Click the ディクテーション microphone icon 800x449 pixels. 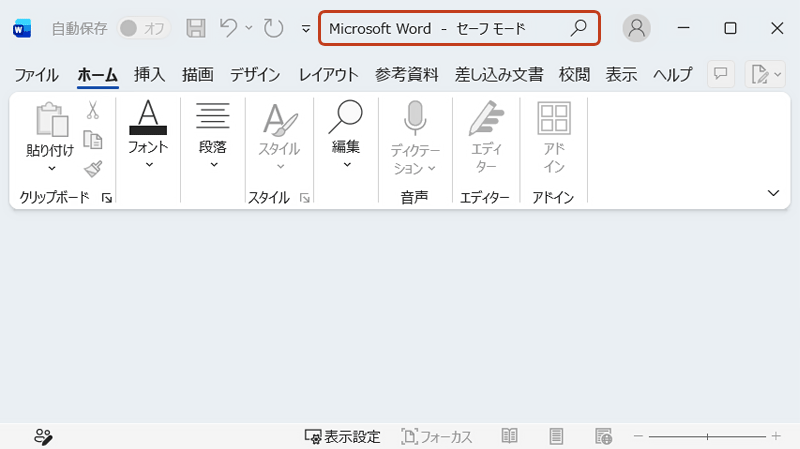pyautogui.click(x=415, y=119)
